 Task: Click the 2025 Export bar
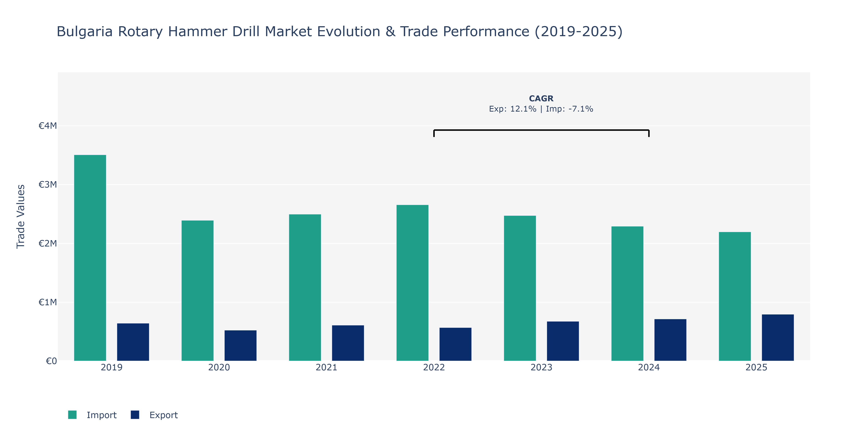[x=778, y=338]
